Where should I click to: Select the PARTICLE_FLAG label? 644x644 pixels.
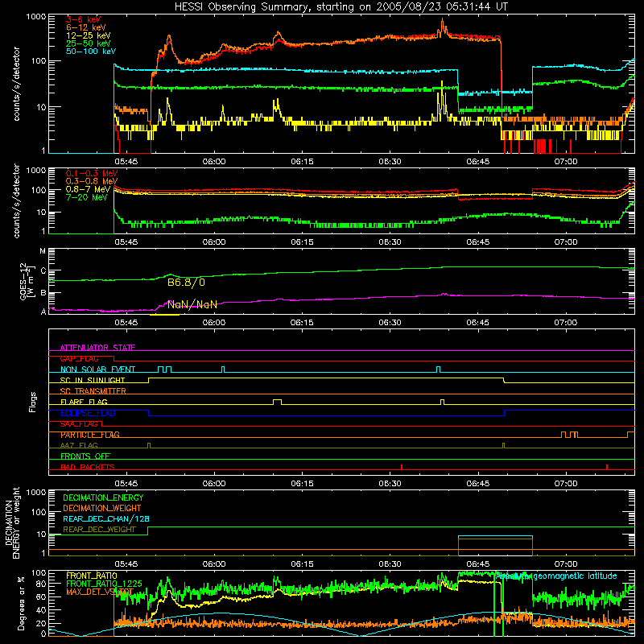pyautogui.click(x=90, y=435)
